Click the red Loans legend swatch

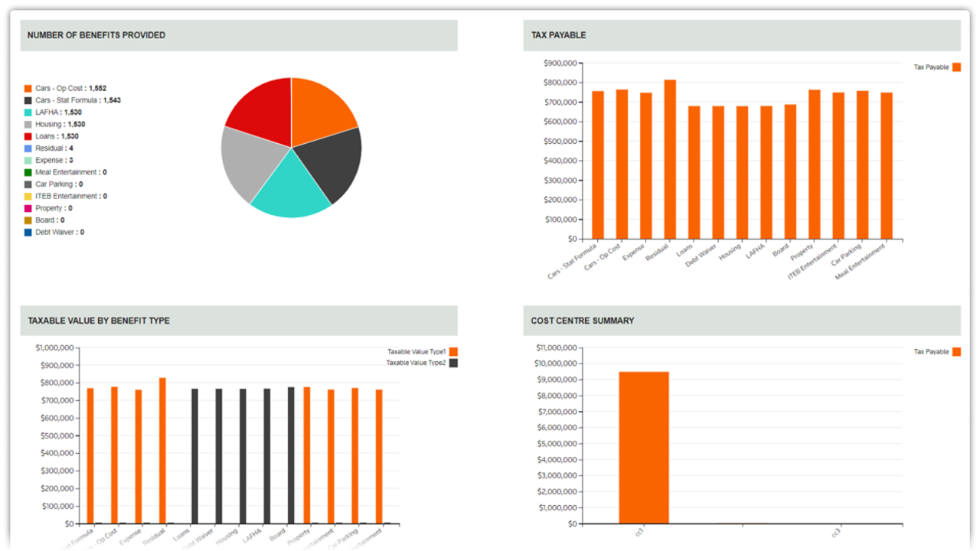(x=28, y=136)
